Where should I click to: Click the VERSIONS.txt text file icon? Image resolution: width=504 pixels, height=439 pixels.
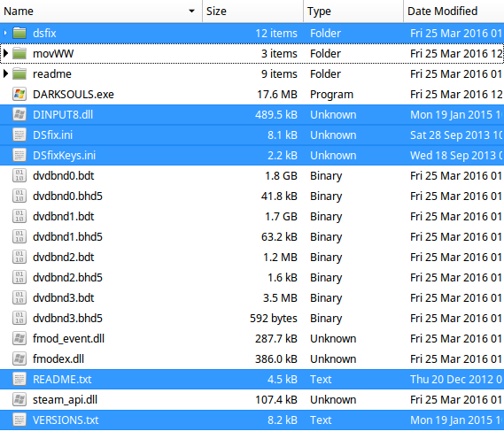pyautogui.click(x=19, y=420)
